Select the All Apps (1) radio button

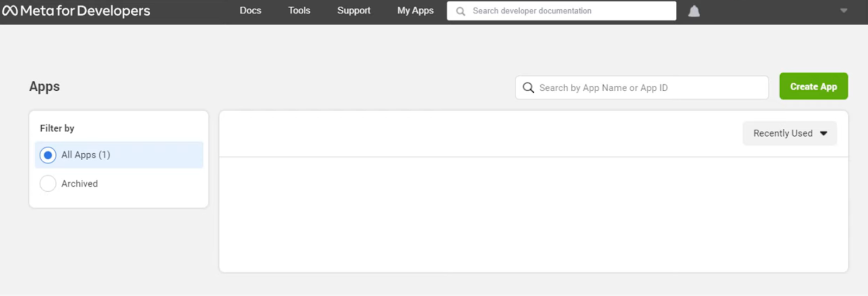(48, 155)
